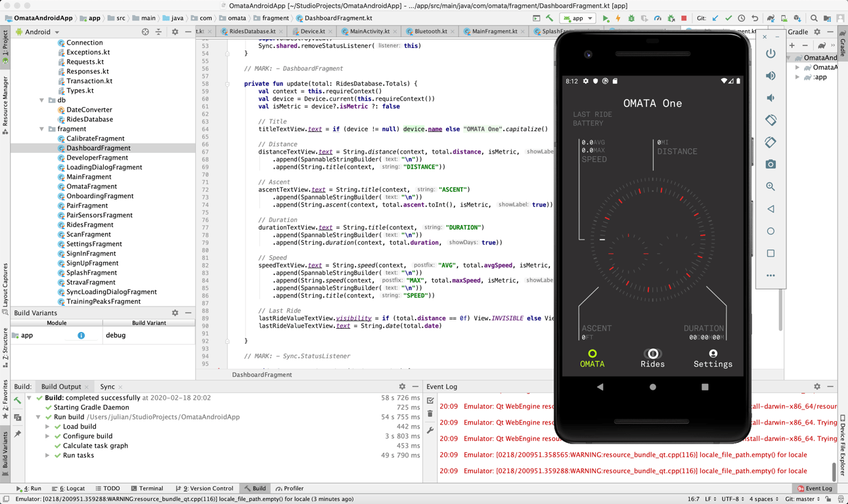The width and height of the screenshot is (848, 504).
Task: Click the emulator sidebar home circle
Action: tap(770, 231)
